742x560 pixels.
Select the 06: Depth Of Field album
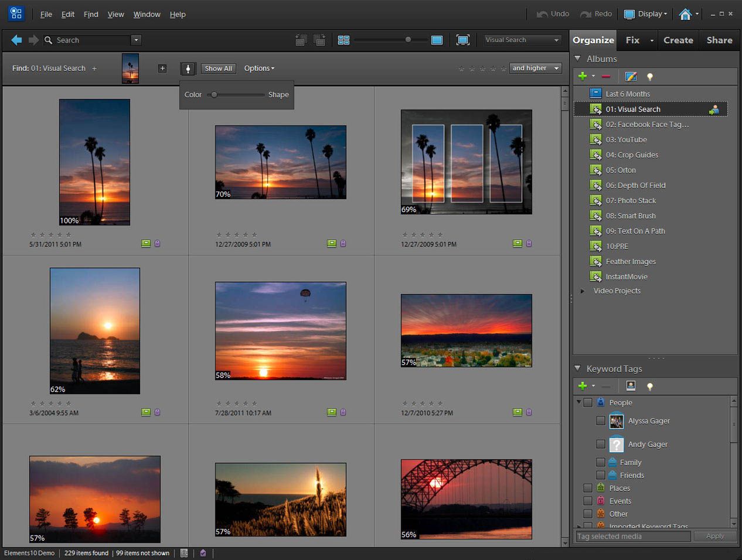click(636, 185)
